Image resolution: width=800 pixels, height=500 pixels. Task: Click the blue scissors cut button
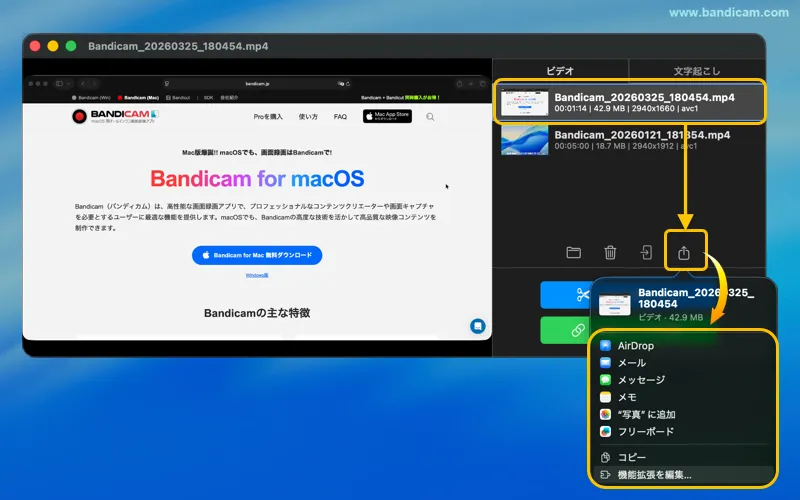[x=565, y=294]
